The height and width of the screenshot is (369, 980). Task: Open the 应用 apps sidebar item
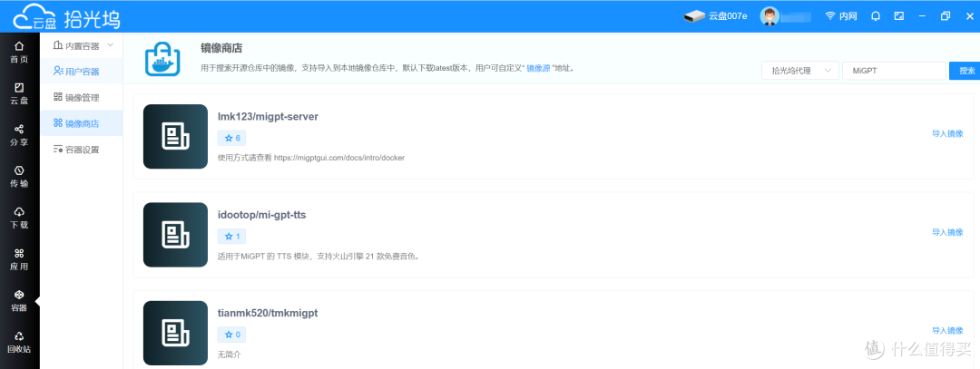[x=19, y=259]
